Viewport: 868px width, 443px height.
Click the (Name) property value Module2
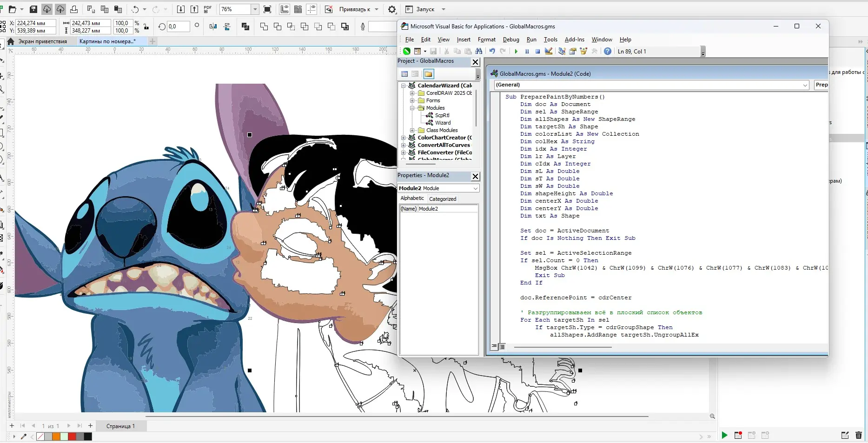pyautogui.click(x=448, y=209)
